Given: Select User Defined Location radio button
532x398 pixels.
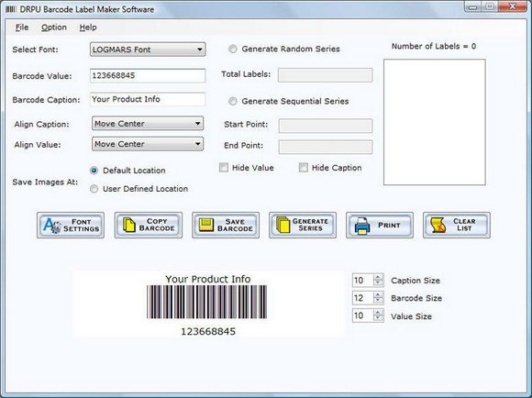Looking at the screenshot, I should pyautogui.click(x=94, y=189).
